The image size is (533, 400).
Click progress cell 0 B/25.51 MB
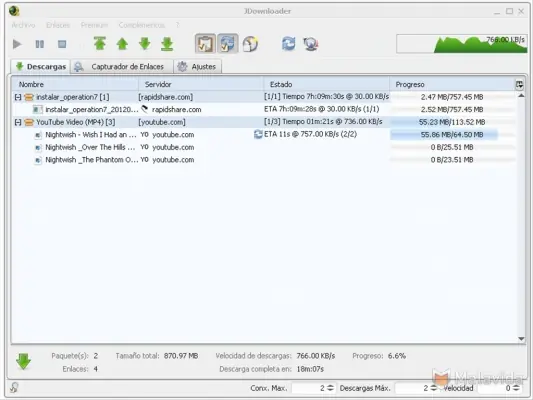(452, 147)
